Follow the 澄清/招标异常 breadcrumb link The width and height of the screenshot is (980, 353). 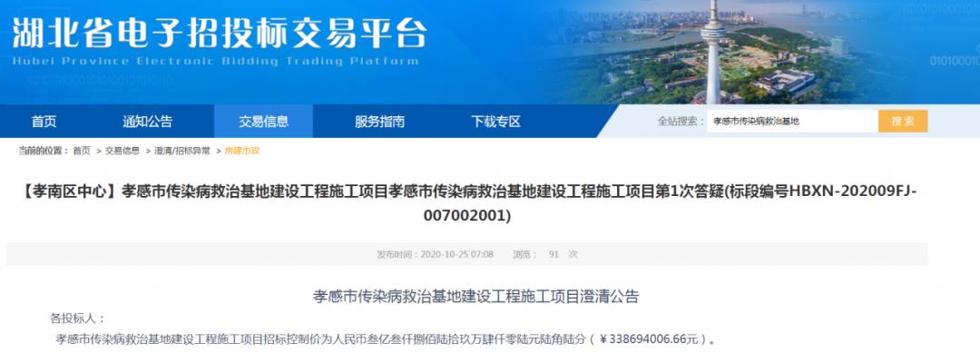181,151
